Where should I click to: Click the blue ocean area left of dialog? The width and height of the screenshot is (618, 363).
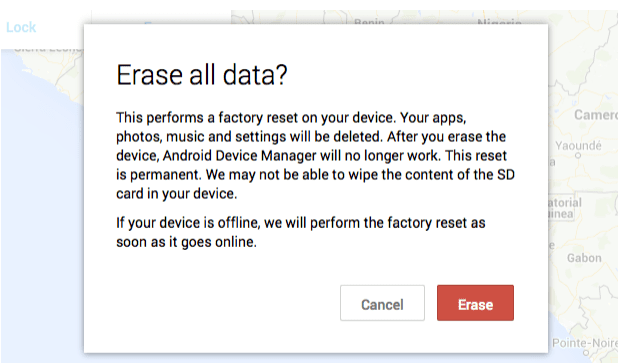pyautogui.click(x=39, y=197)
